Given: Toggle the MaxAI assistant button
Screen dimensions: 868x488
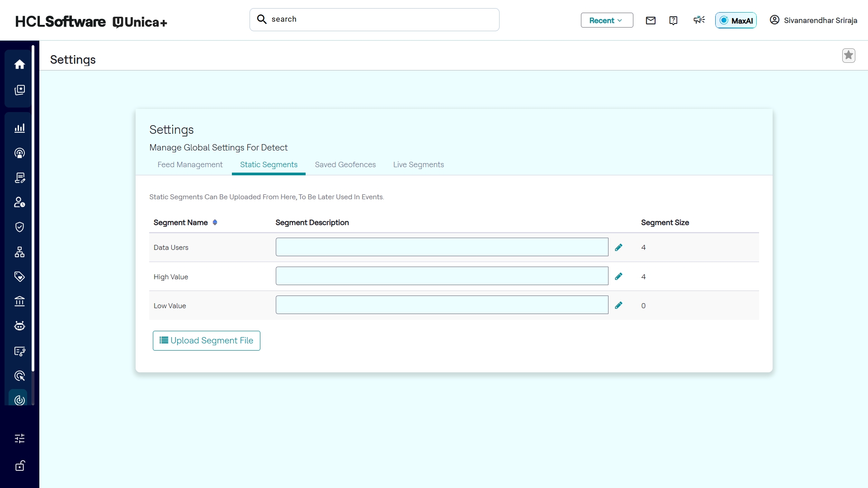Looking at the screenshot, I should (x=736, y=20).
